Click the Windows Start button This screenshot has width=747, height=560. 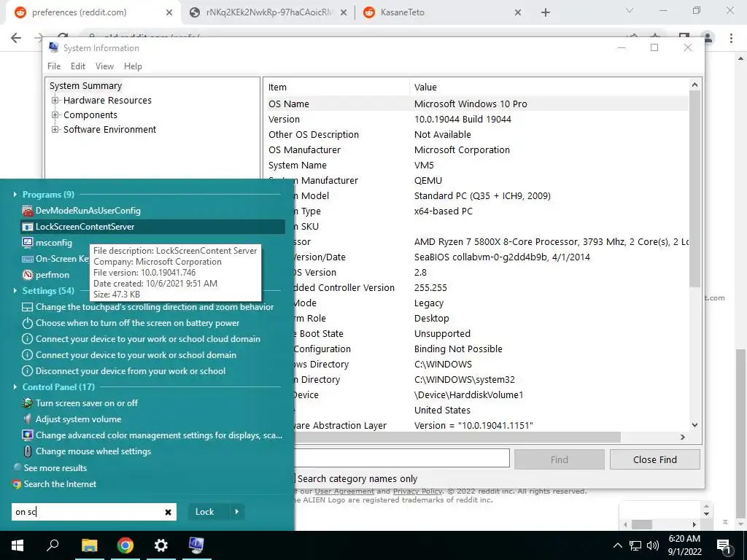point(18,545)
